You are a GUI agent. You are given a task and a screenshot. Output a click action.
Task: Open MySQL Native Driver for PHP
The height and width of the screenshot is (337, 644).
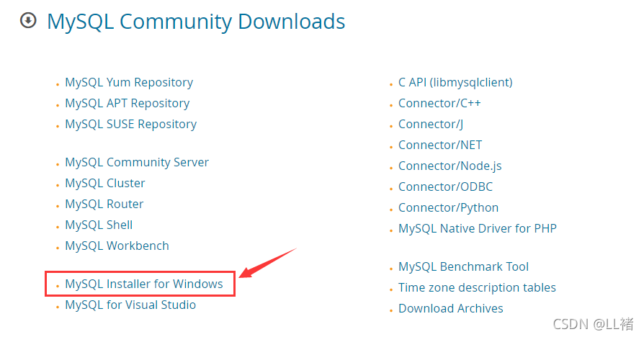pos(478,229)
